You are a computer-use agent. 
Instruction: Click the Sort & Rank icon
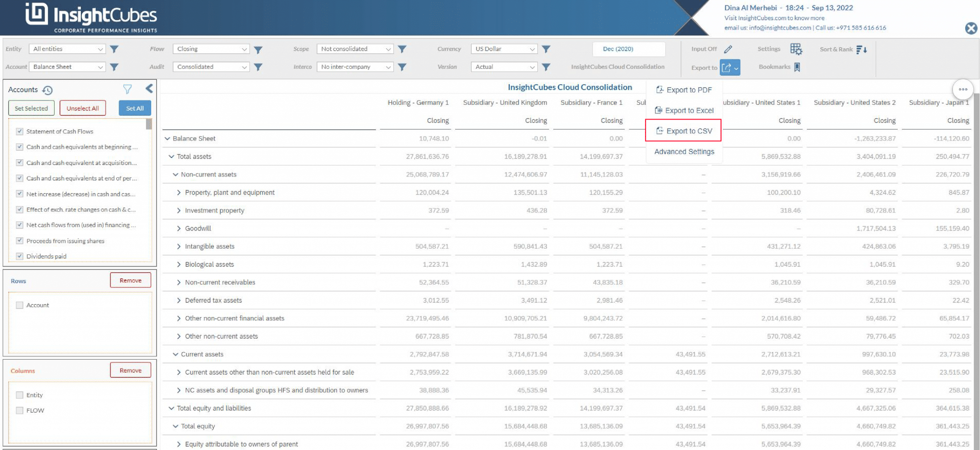coord(860,49)
